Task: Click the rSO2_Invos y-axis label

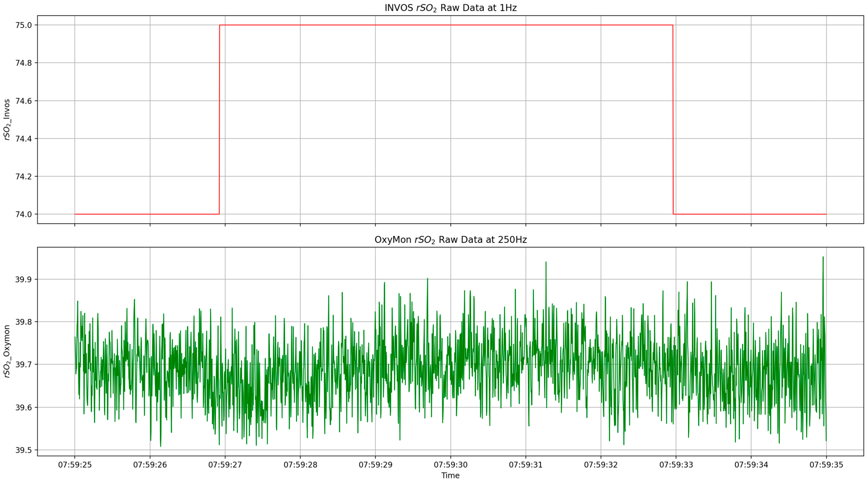Action: tap(7, 119)
